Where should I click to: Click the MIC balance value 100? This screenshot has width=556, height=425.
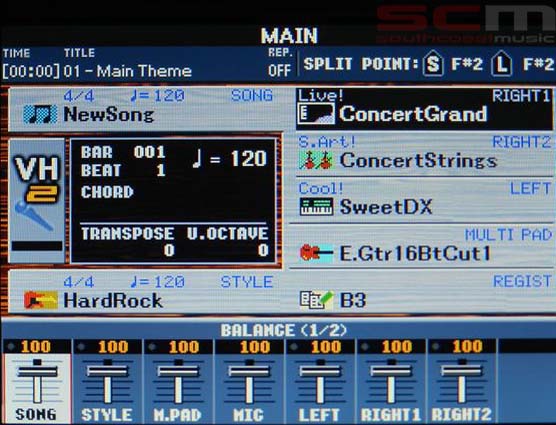pyautogui.click(x=255, y=347)
